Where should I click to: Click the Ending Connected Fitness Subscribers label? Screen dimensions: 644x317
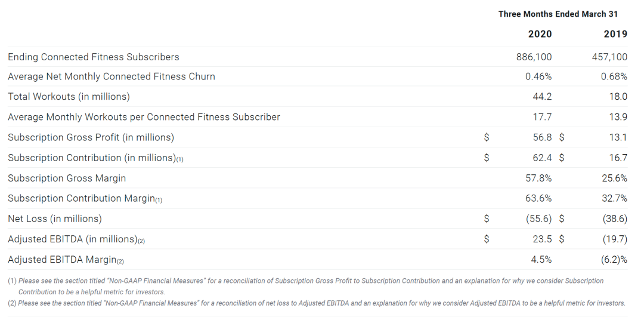click(94, 57)
